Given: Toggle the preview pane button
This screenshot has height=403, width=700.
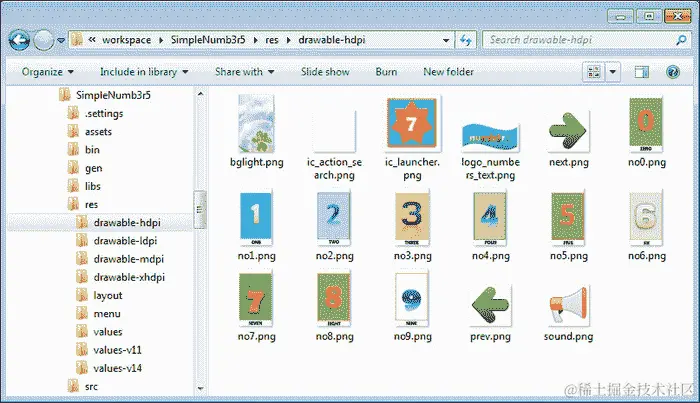Looking at the screenshot, I should (642, 72).
